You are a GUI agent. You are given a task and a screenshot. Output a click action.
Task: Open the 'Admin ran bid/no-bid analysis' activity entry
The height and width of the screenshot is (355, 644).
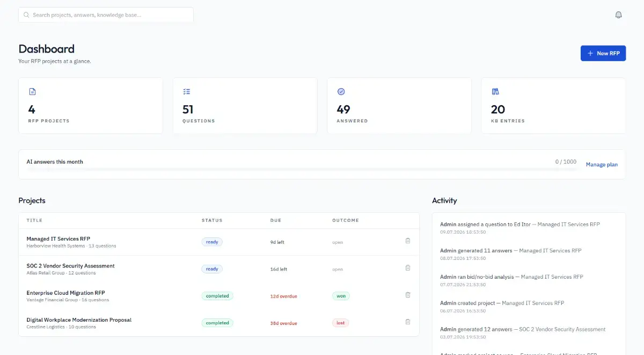[511, 280]
